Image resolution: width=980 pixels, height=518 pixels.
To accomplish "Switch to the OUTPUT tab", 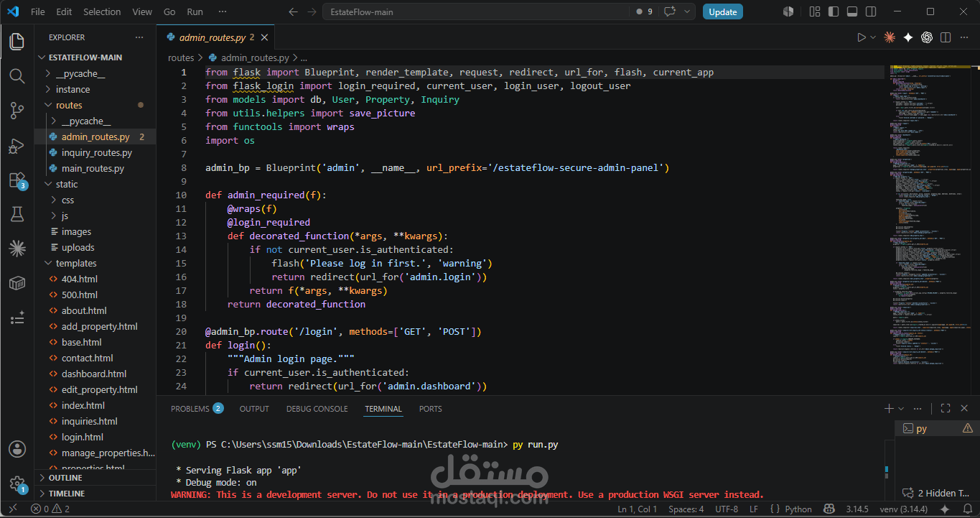I will click(254, 408).
